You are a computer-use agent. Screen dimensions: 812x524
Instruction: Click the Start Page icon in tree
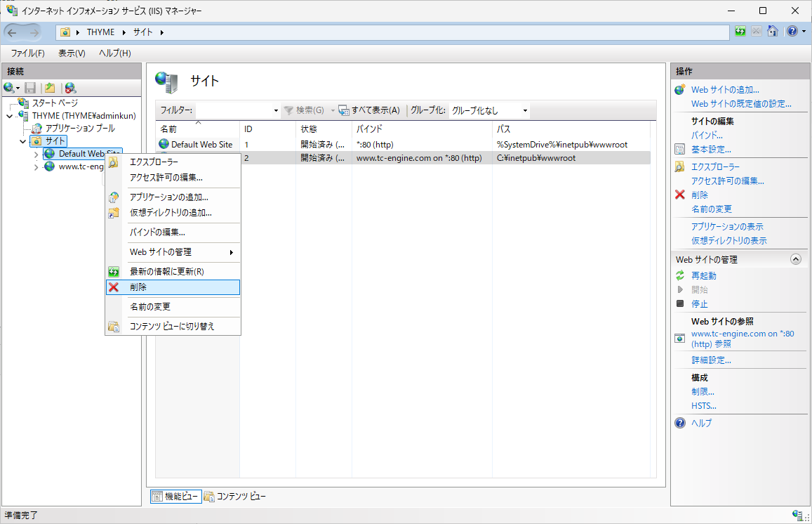(x=23, y=103)
